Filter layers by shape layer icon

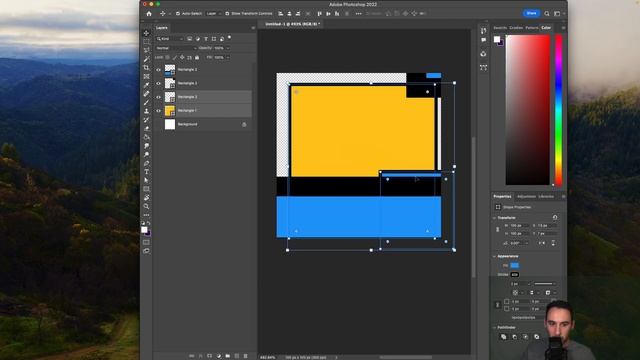[214, 39]
